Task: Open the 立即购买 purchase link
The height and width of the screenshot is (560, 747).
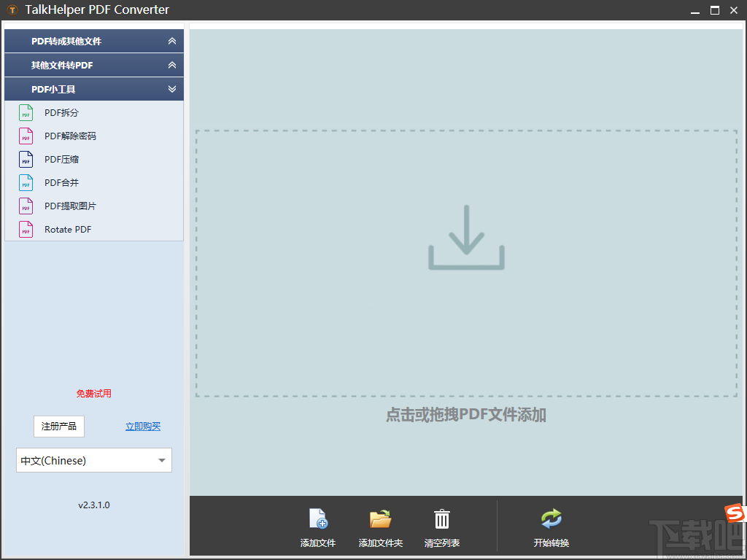Action: click(142, 426)
